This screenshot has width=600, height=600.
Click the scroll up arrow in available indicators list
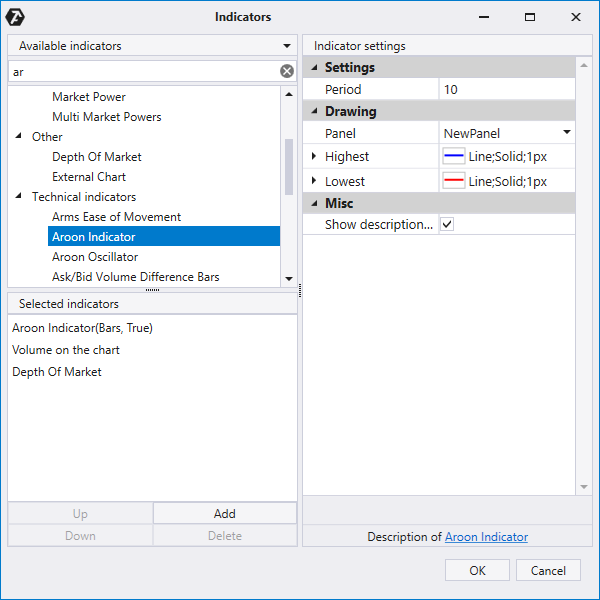(289, 94)
